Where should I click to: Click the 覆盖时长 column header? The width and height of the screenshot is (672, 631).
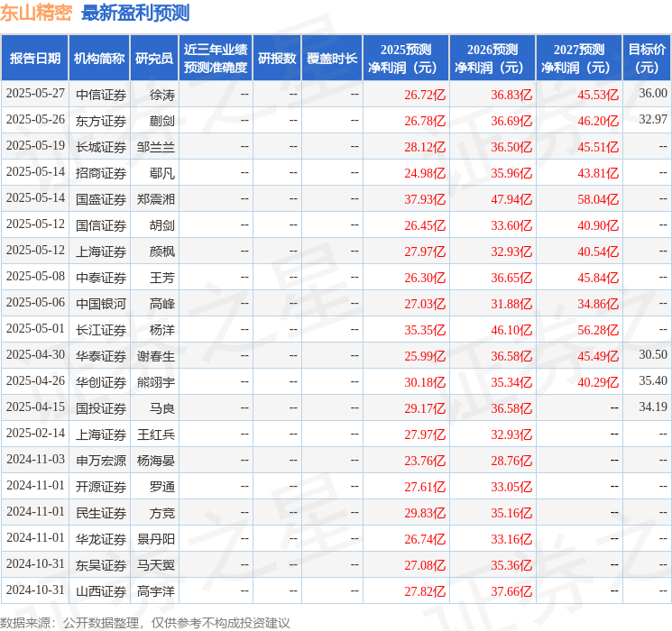[x=332, y=59]
